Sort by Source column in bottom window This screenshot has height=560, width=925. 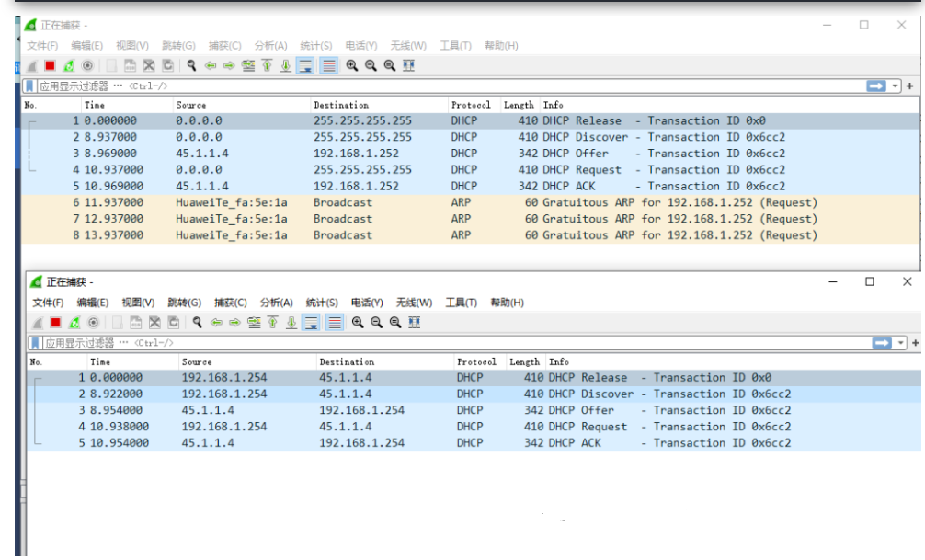click(x=246, y=361)
